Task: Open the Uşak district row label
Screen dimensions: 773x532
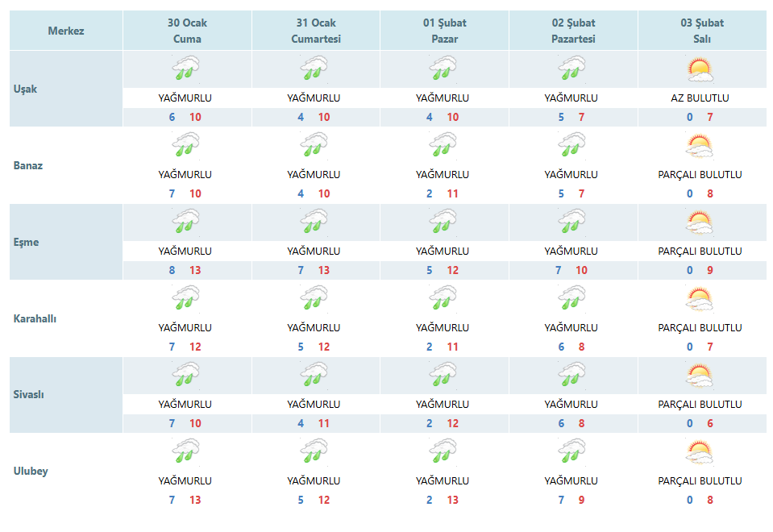Action: [25, 89]
